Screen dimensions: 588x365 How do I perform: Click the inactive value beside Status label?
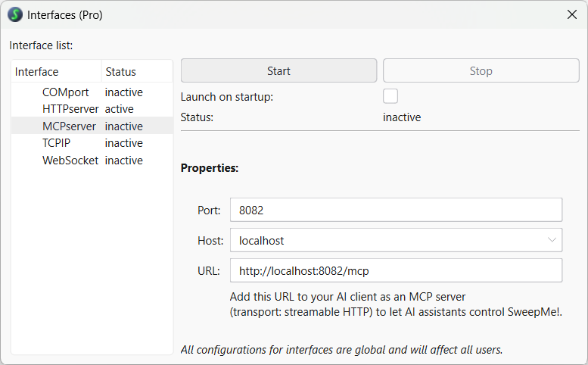(402, 117)
